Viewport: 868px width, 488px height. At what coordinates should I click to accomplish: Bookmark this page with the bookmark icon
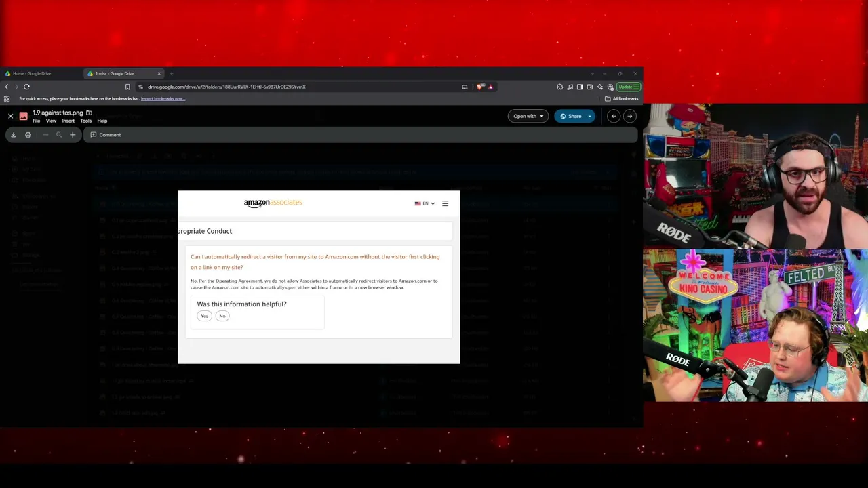[127, 87]
